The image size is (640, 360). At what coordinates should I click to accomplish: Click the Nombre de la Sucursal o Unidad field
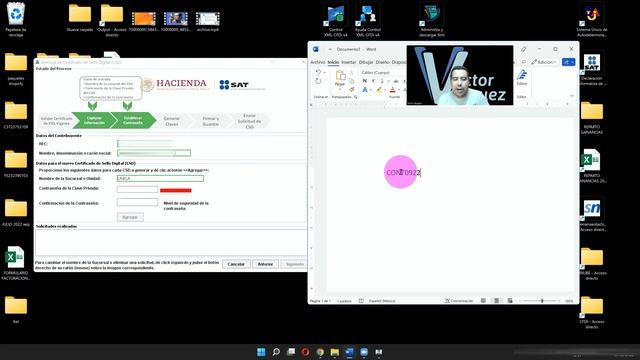tap(160, 178)
